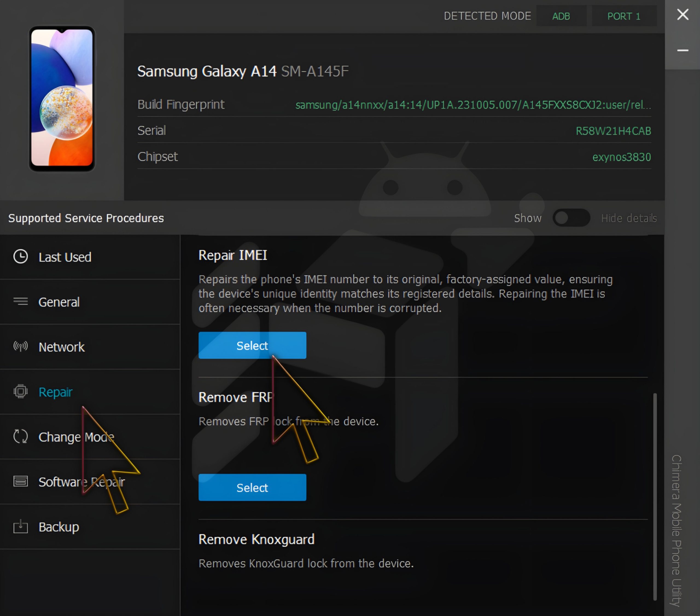Click the Chipset field label

click(157, 156)
